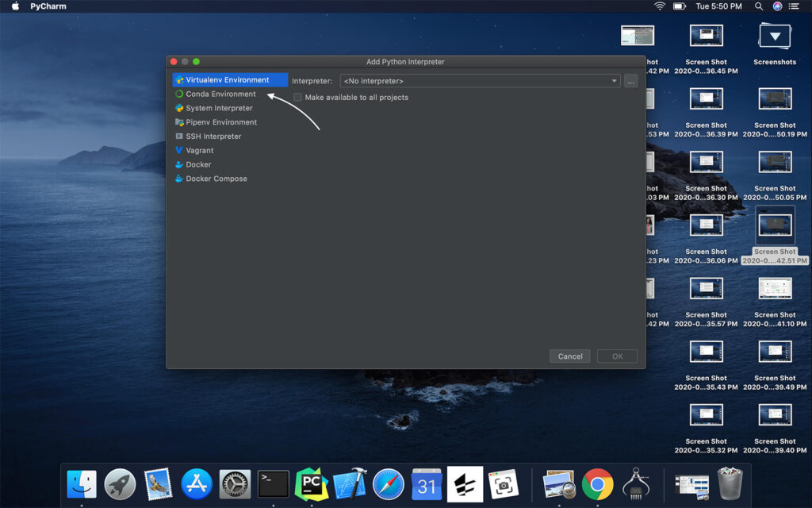Select Virtualenv Environment in the sidebar
The image size is (812, 508).
click(230, 80)
